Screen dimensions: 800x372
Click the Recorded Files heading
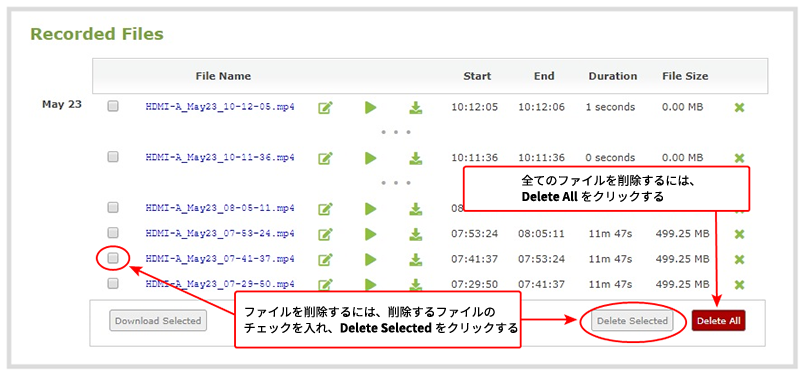[97, 34]
